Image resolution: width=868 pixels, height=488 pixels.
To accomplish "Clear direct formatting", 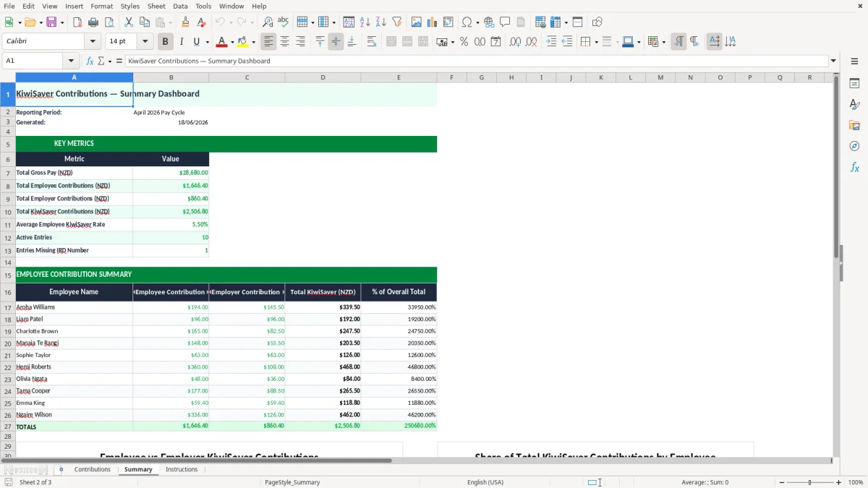I will [201, 22].
